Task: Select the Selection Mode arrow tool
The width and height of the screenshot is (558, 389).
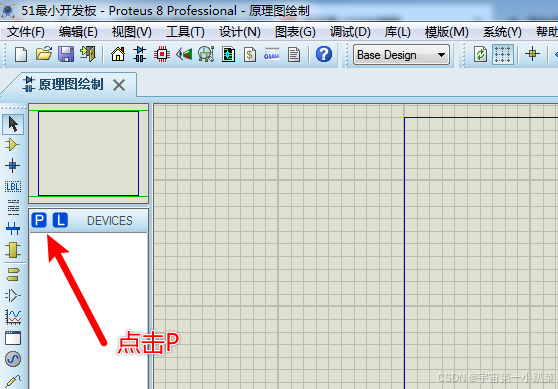Action: click(x=13, y=124)
